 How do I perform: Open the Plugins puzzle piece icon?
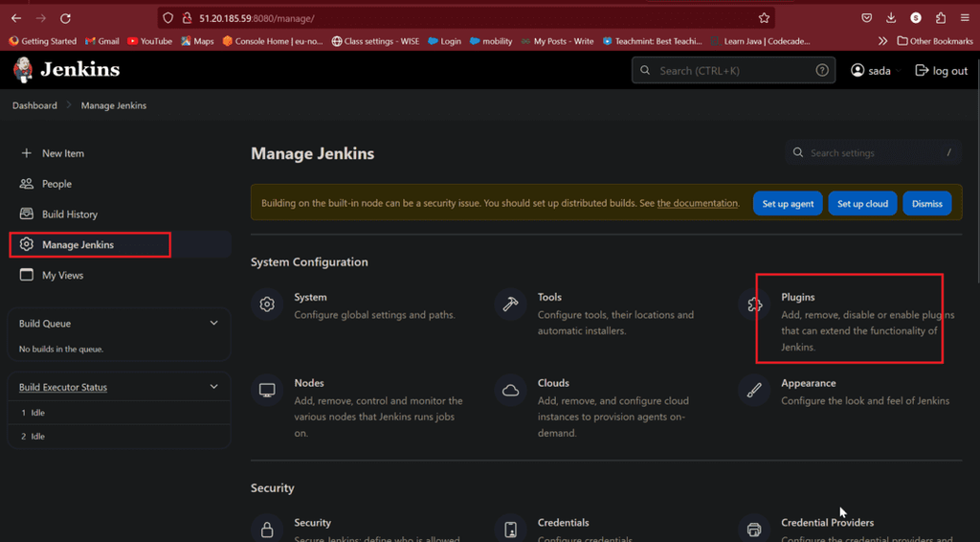point(754,305)
